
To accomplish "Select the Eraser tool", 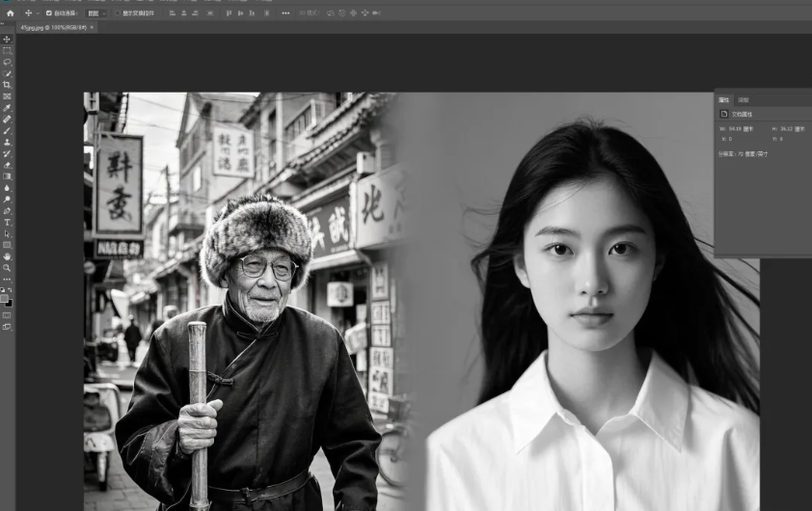I will [7, 165].
